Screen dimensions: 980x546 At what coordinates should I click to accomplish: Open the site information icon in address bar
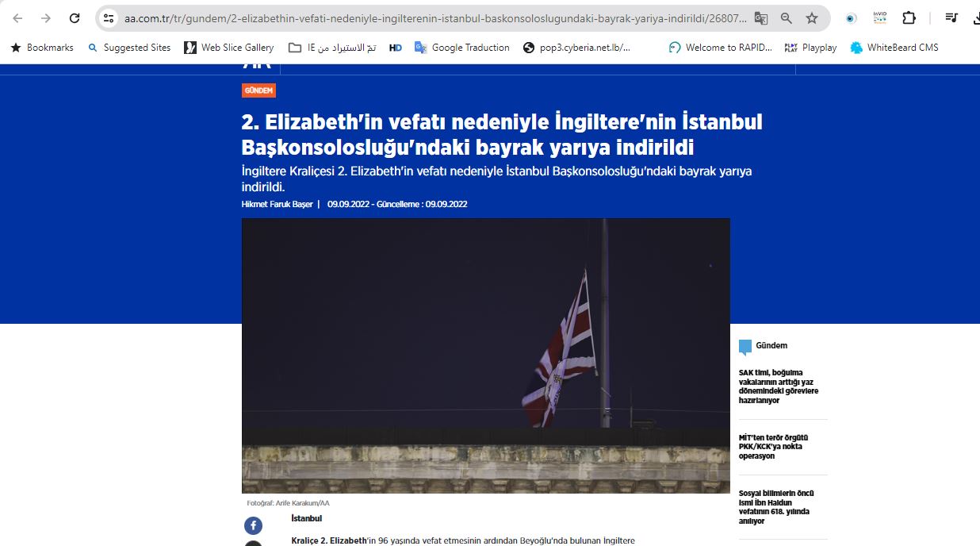(109, 18)
